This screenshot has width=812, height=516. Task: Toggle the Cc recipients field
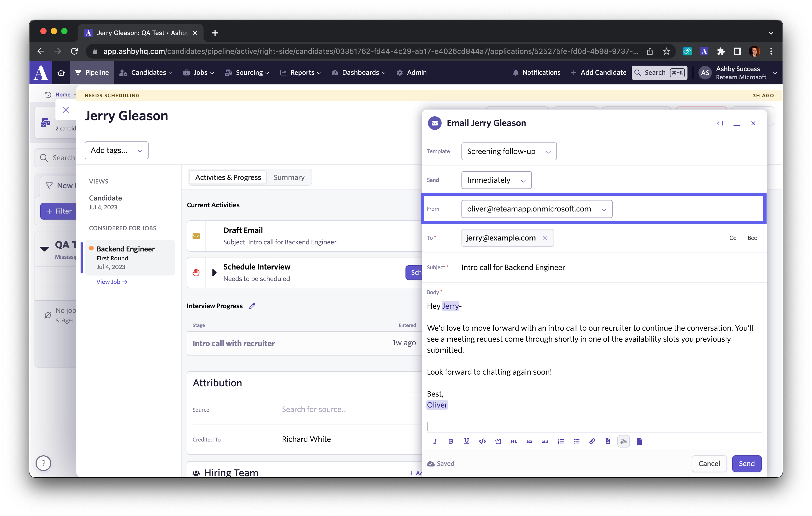(733, 237)
